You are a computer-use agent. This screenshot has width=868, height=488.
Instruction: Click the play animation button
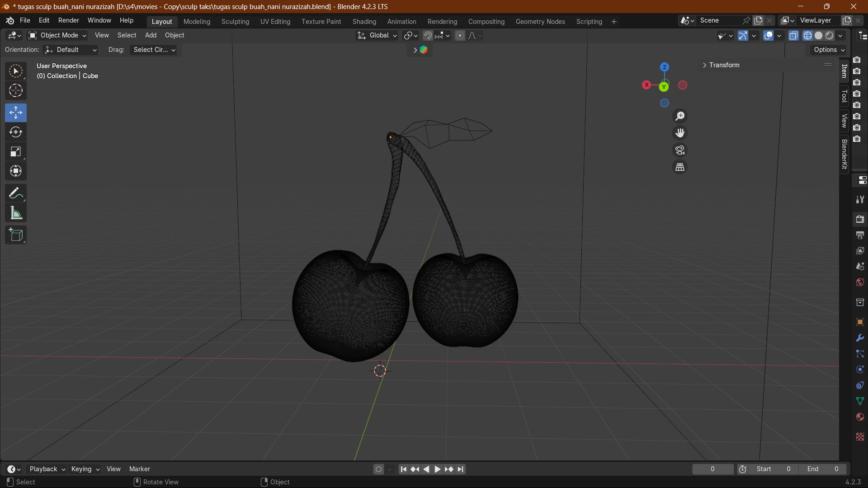pos(437,469)
